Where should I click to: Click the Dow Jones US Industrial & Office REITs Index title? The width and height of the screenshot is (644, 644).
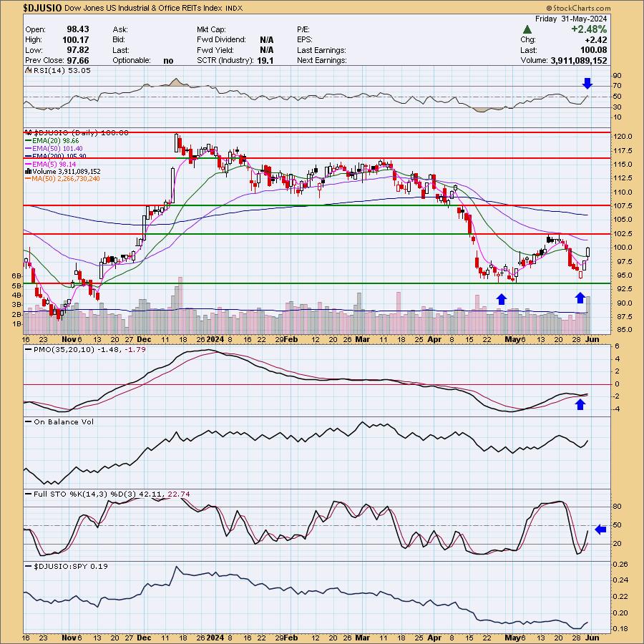coord(143,8)
